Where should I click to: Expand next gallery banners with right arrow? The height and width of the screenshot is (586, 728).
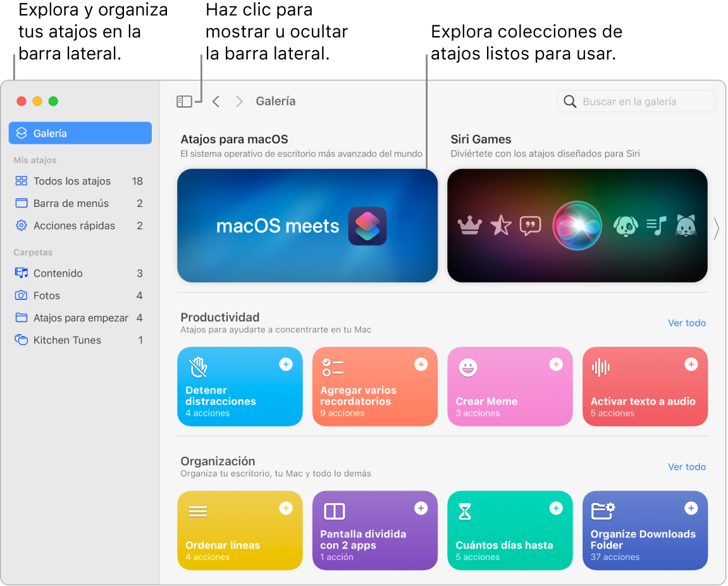pos(717,228)
